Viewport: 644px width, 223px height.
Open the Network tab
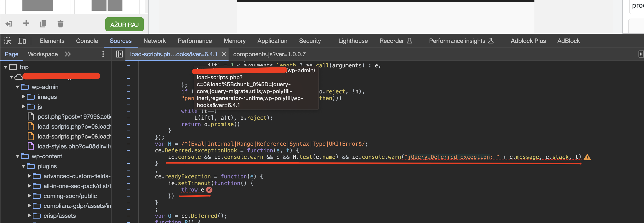154,41
